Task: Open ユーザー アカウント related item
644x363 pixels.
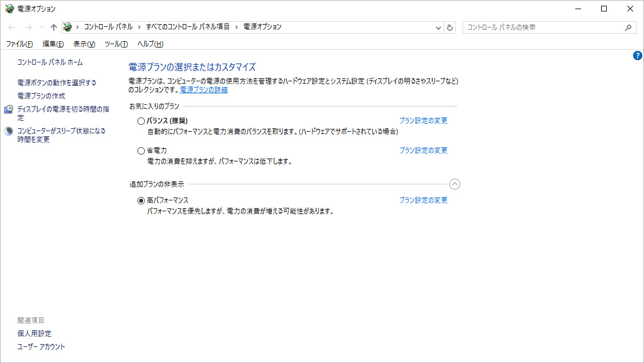Action: (41, 346)
